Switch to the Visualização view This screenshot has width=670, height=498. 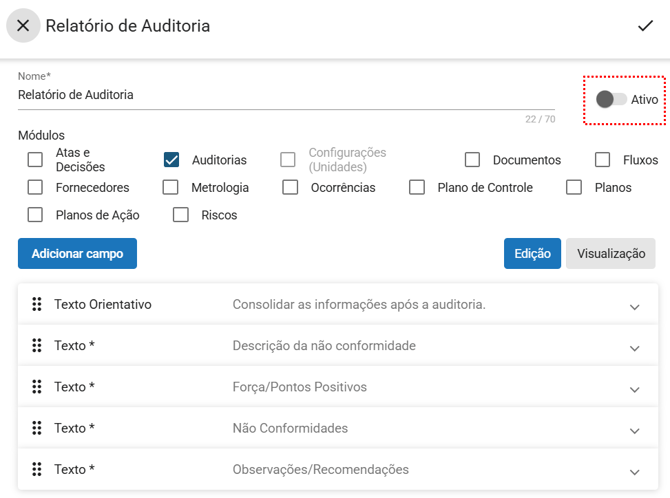(x=611, y=254)
